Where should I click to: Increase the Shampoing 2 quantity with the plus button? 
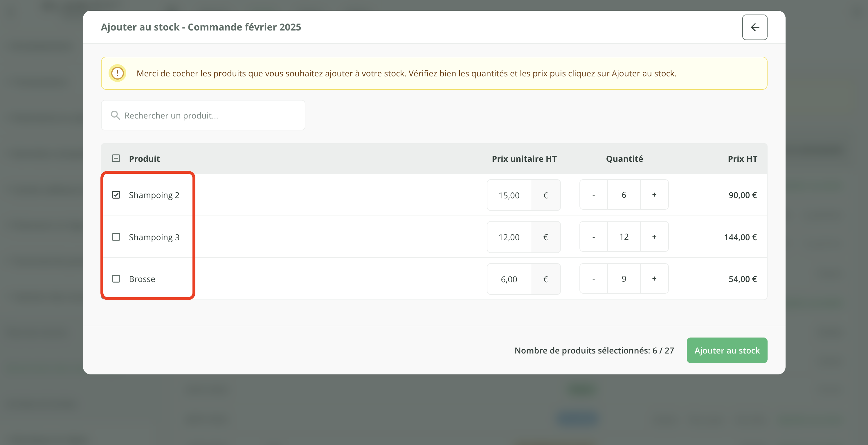tap(654, 195)
